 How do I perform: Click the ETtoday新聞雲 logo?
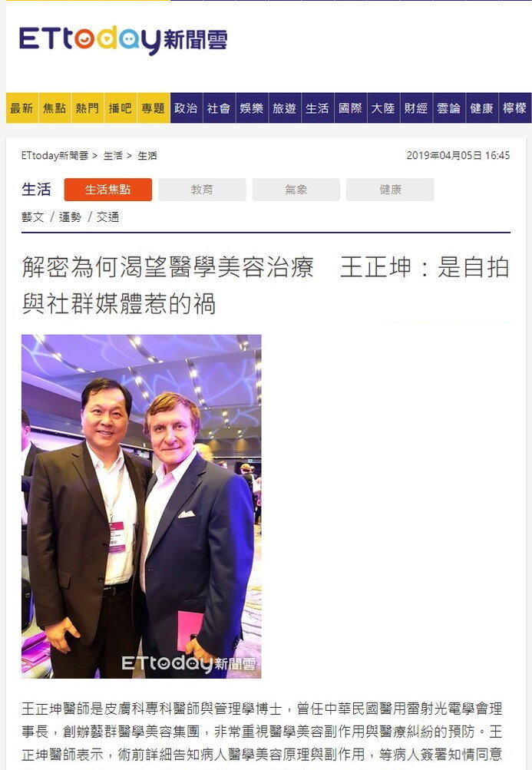coord(123,40)
